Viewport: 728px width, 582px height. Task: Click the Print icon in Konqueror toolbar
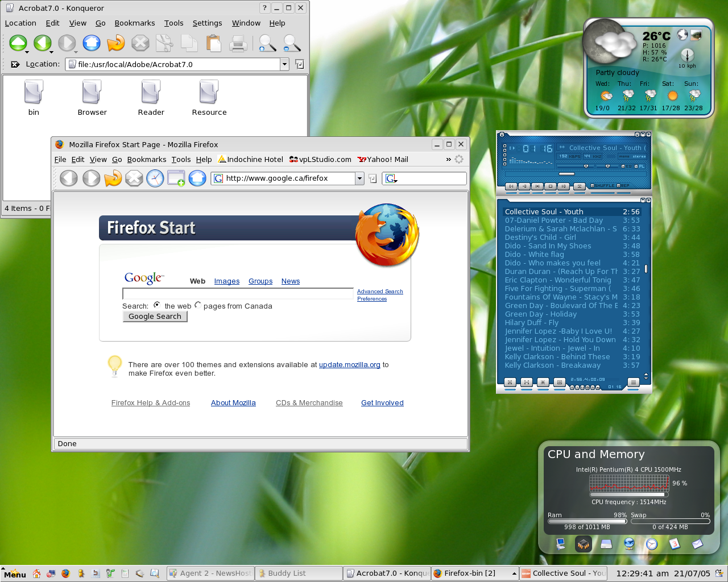(238, 43)
